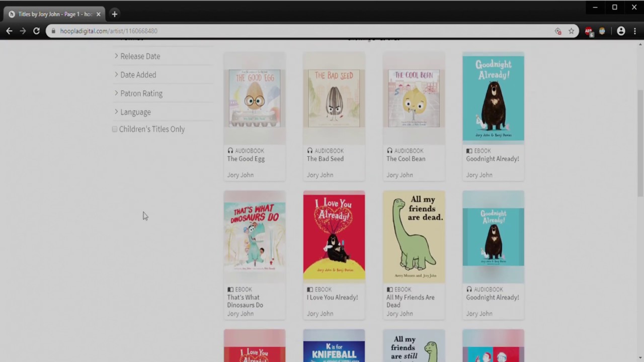Viewport: 644px width, 362px height.
Task: Open I Love You Already! title link
Action: pos(333,298)
